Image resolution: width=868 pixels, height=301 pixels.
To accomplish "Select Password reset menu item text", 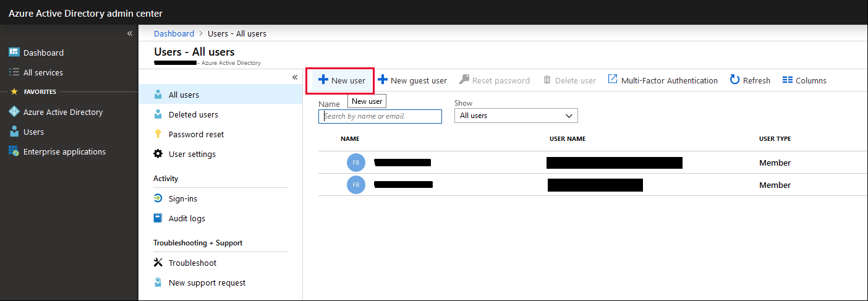I will [197, 134].
